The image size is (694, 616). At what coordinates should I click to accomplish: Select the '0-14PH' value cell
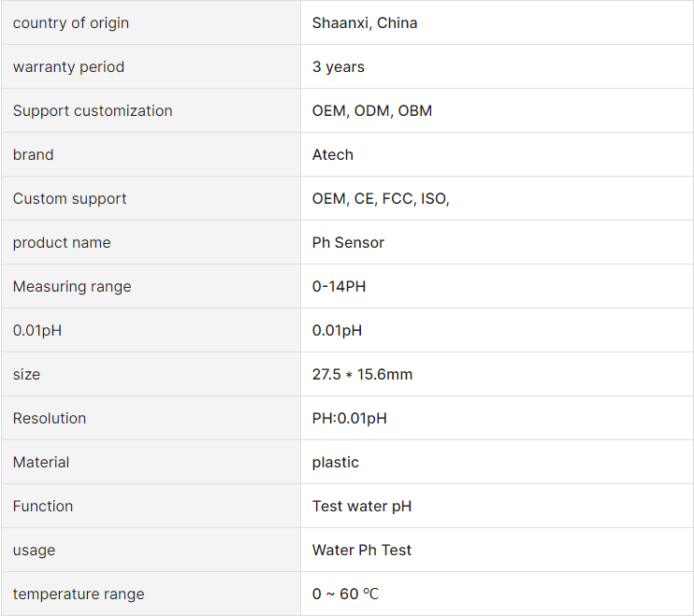tap(497, 286)
